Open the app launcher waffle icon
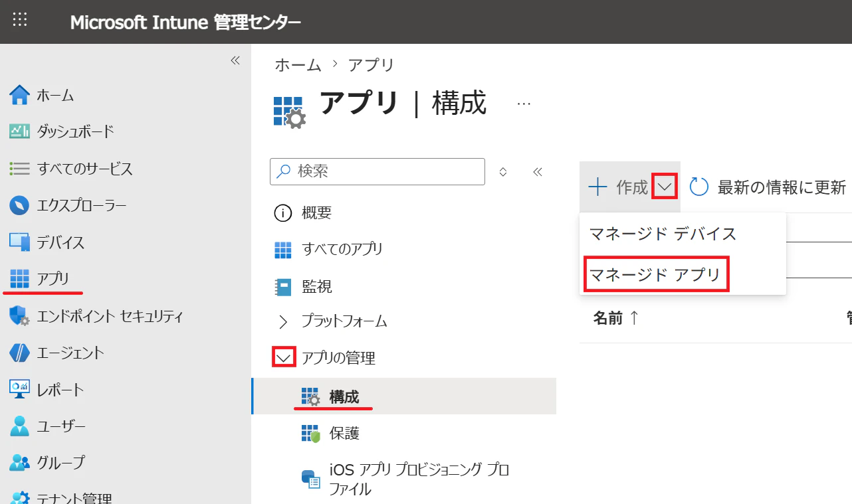The height and width of the screenshot is (504, 852). (20, 20)
